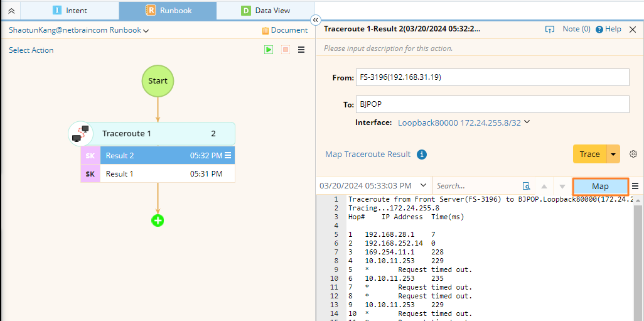Open the Runbook tab
Image resolution: width=644 pixels, height=321 pixels.
[x=168, y=11]
